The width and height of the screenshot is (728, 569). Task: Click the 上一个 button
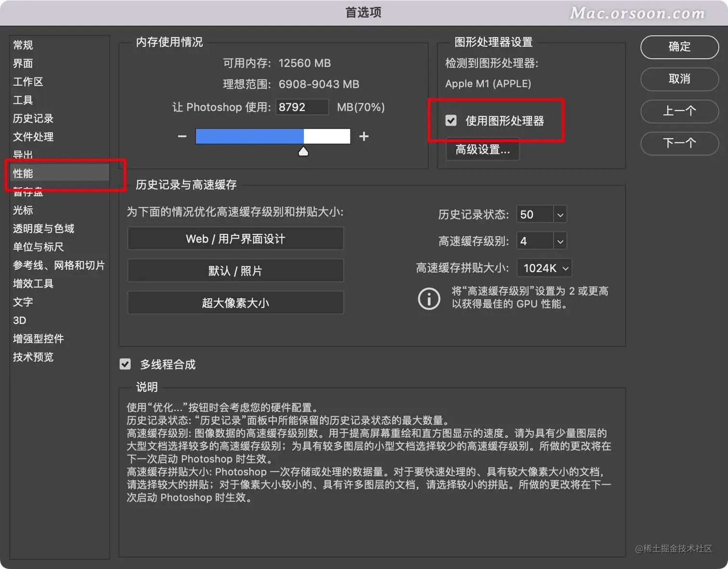pyautogui.click(x=679, y=111)
